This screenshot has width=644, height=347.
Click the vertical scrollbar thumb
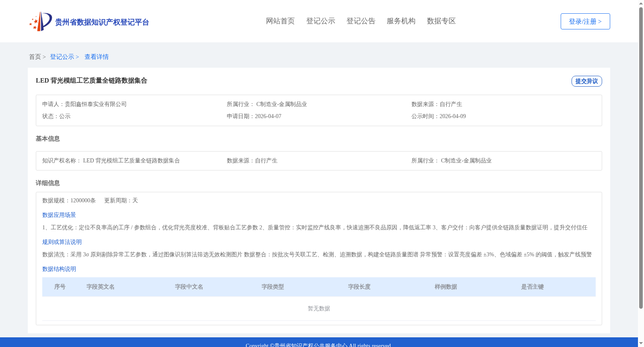click(641, 158)
